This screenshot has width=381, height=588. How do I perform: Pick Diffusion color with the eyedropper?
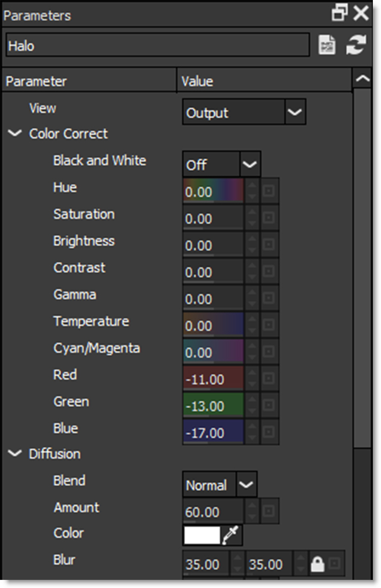click(x=231, y=535)
